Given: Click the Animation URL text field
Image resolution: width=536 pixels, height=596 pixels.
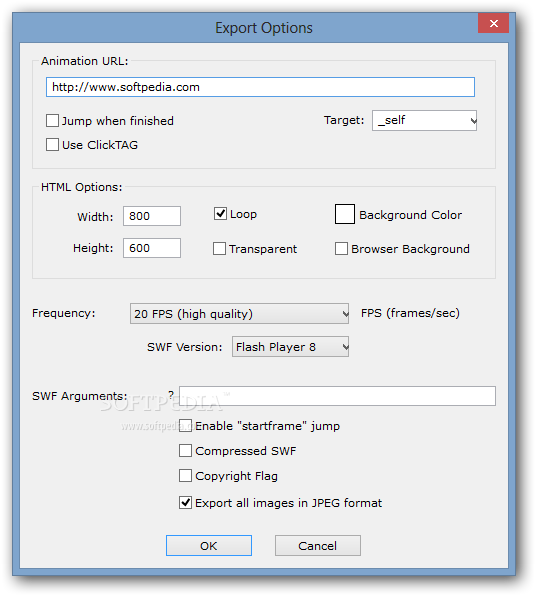Looking at the screenshot, I should pyautogui.click(x=260, y=87).
